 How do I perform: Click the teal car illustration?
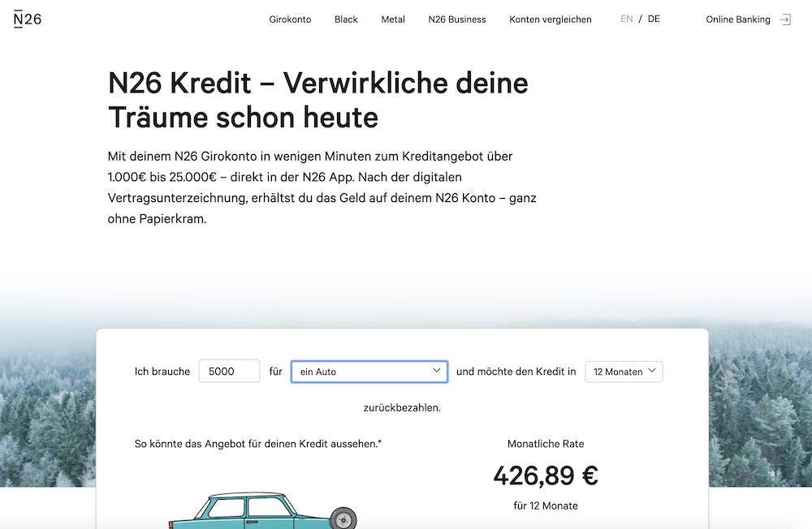pos(263,510)
